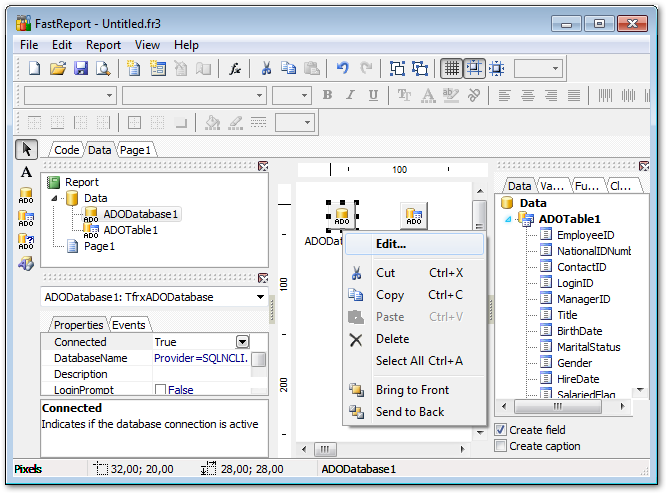Close the report tree panel
667x494 pixels.
point(263,166)
